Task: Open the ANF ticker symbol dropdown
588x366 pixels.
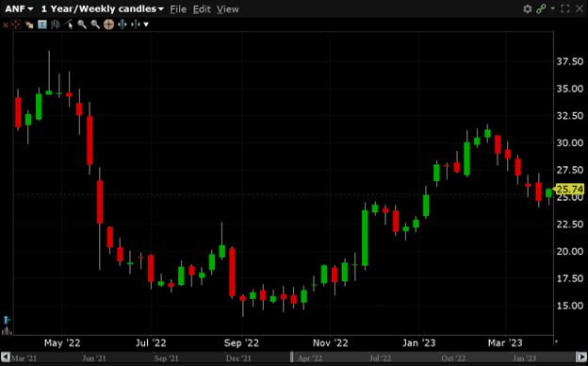Action: 19,8
